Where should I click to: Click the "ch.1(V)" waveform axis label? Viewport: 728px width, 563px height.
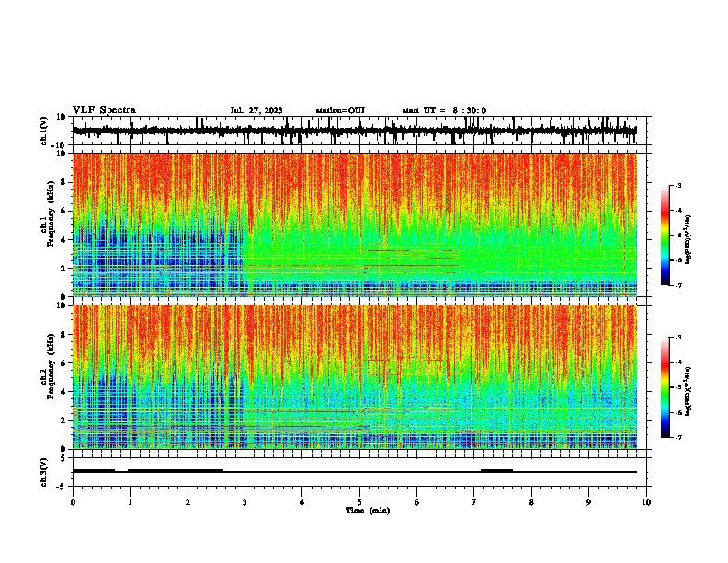[x=44, y=131]
